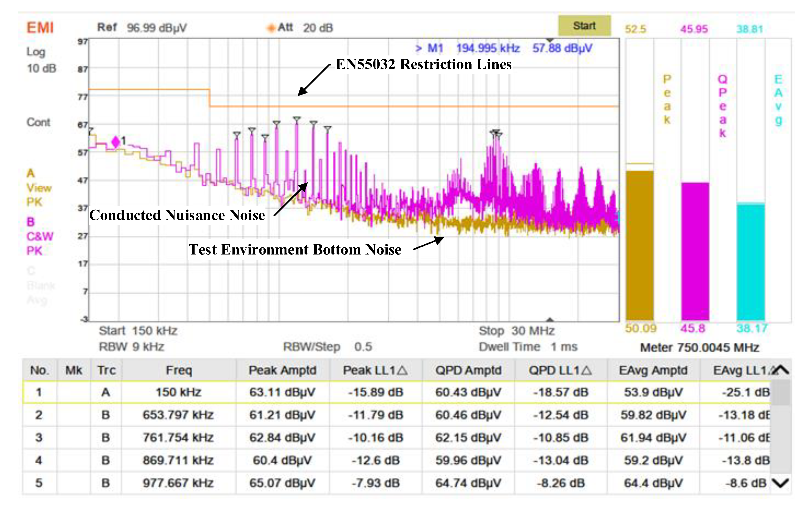812x509 pixels.
Task: Select trace A View PK
Action: (x=39, y=188)
